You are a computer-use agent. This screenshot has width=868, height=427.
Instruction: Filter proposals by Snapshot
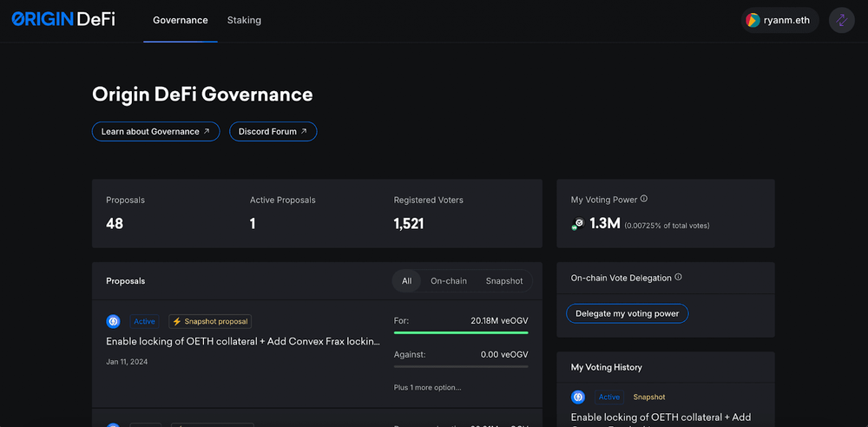504,280
